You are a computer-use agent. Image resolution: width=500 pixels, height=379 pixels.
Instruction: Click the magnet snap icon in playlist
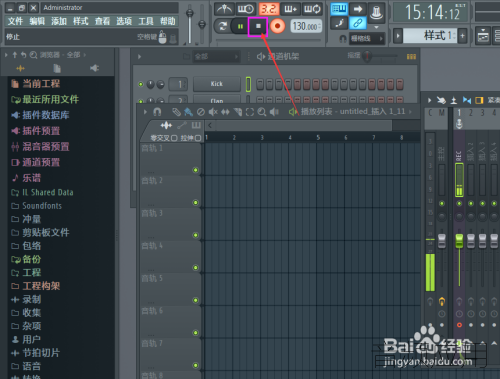pos(157,112)
